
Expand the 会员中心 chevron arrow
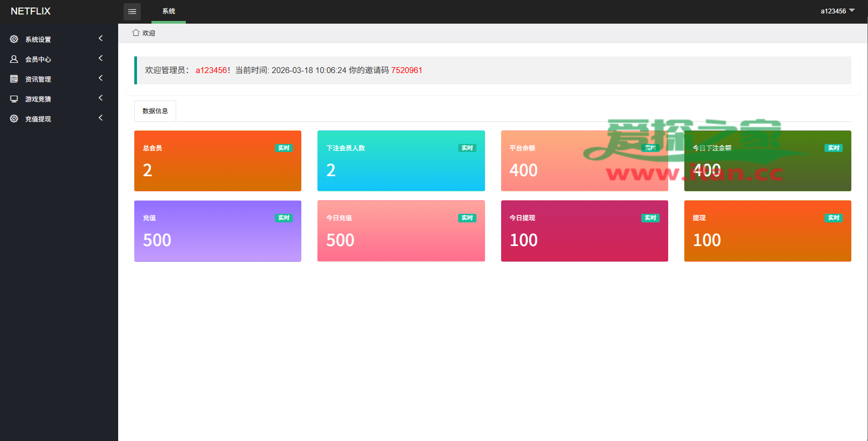pos(100,58)
